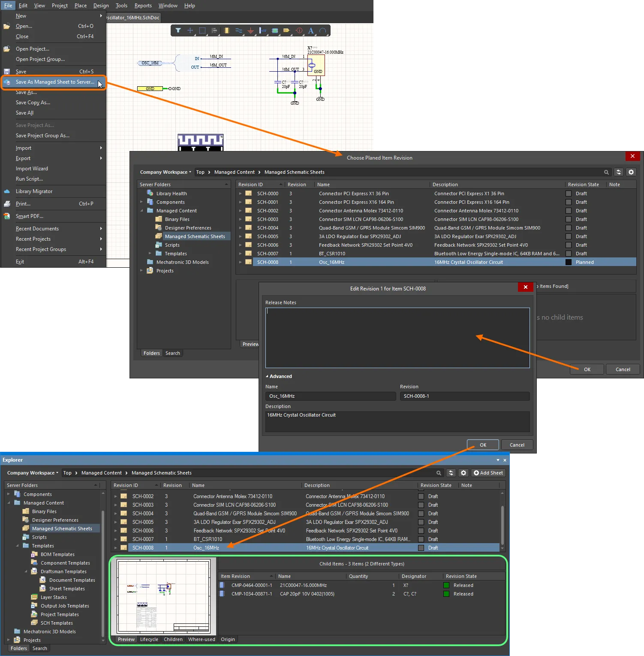
Task: Refresh the Explorer panel content
Action: 451,473
